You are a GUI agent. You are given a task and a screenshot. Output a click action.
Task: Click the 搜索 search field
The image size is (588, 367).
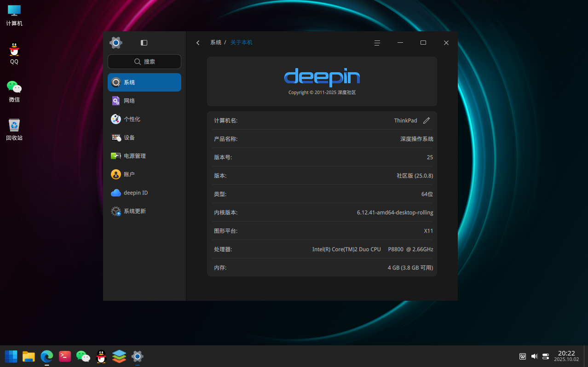(x=144, y=62)
